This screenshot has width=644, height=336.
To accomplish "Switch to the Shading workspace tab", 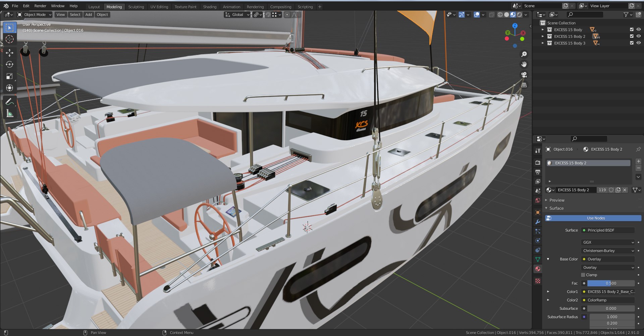I will tap(210, 7).
